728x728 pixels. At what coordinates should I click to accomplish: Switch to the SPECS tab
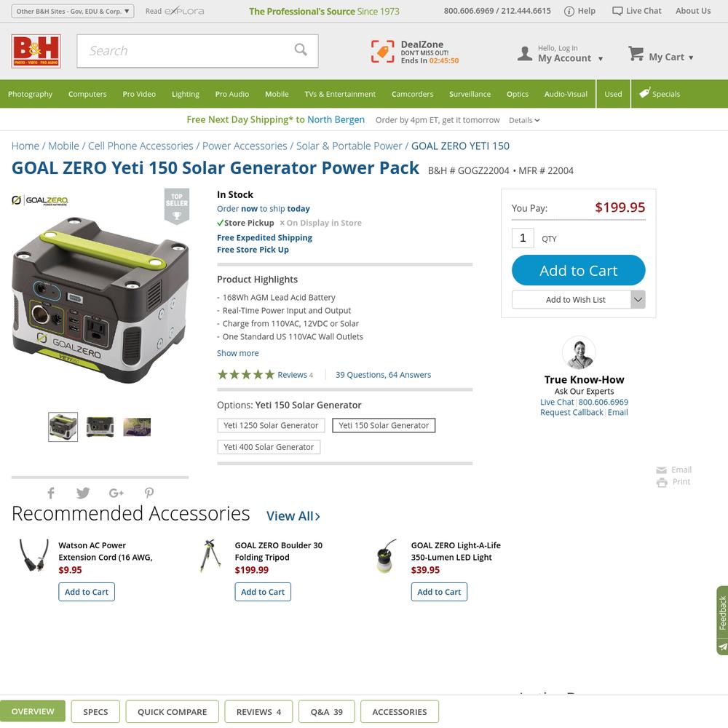(95, 711)
